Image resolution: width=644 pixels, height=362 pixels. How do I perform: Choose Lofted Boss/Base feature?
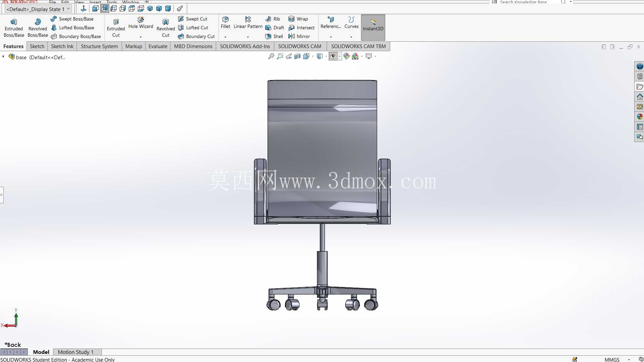click(x=73, y=28)
